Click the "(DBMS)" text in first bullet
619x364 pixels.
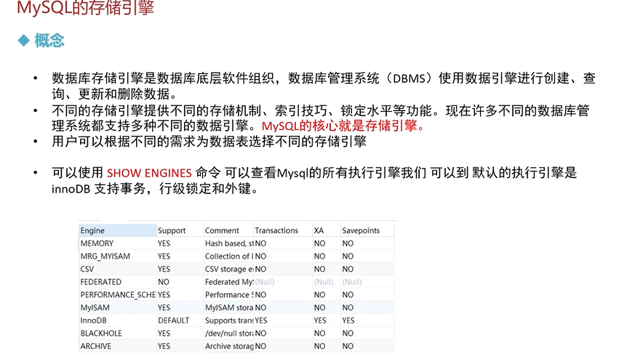pos(409,78)
